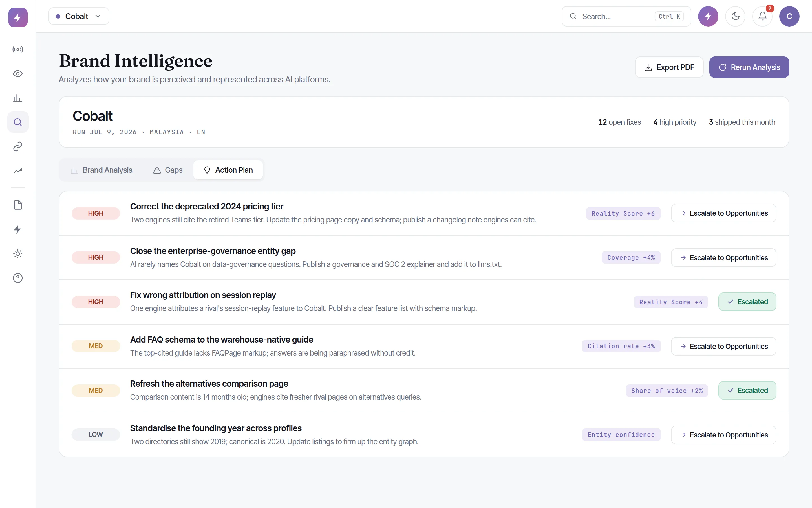Click the Citation rate +3% tag
Image resolution: width=812 pixels, height=508 pixels.
pyautogui.click(x=621, y=346)
